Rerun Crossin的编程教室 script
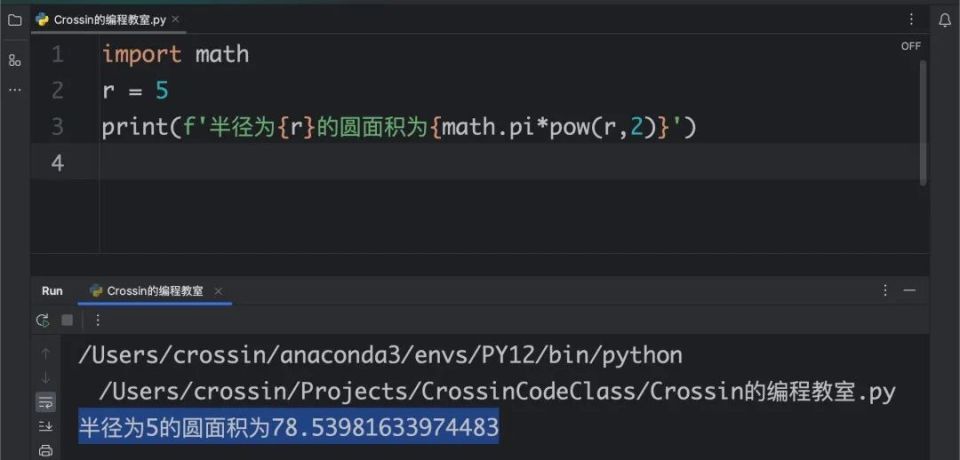The width and height of the screenshot is (960, 460). [x=42, y=320]
